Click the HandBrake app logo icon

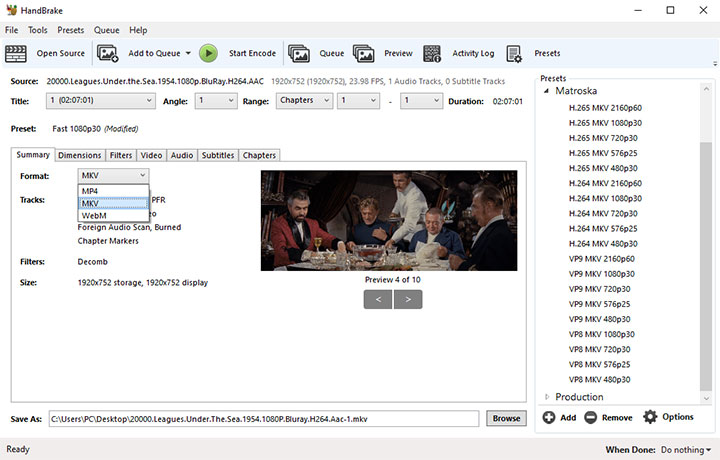(11, 10)
